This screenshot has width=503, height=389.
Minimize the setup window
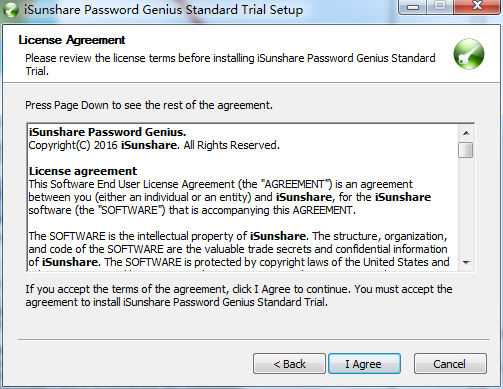coord(413,7)
